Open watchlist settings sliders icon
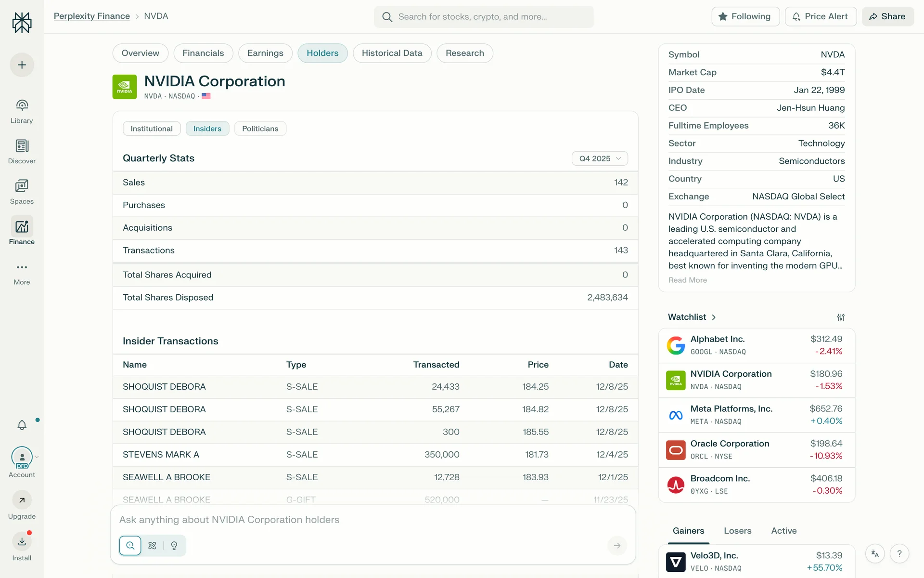Viewport: 924px width, 578px height. (x=840, y=317)
